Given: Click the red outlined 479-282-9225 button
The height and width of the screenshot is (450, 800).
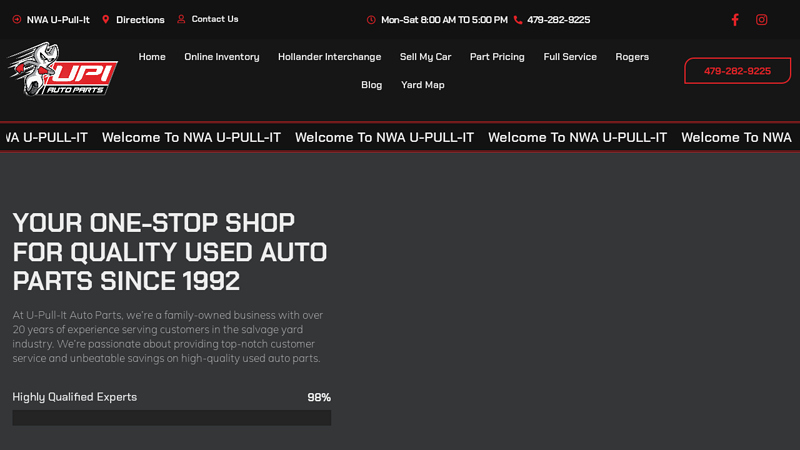Looking at the screenshot, I should (x=737, y=71).
